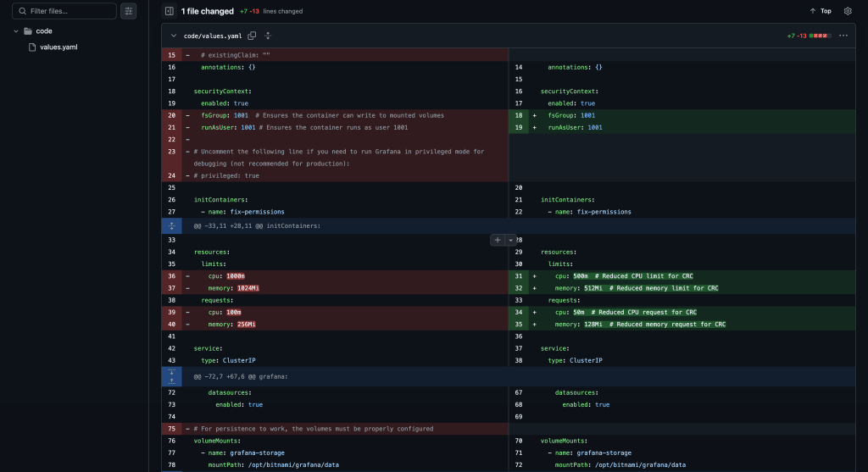868x472 pixels.
Task: Click the diffstat color blocks indicator
Action: click(821, 36)
